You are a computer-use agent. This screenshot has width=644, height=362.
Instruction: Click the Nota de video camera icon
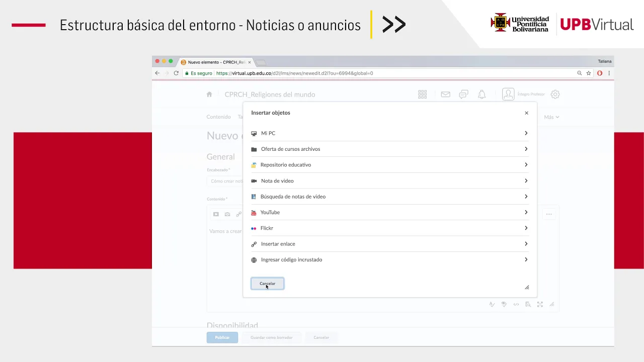254,181
